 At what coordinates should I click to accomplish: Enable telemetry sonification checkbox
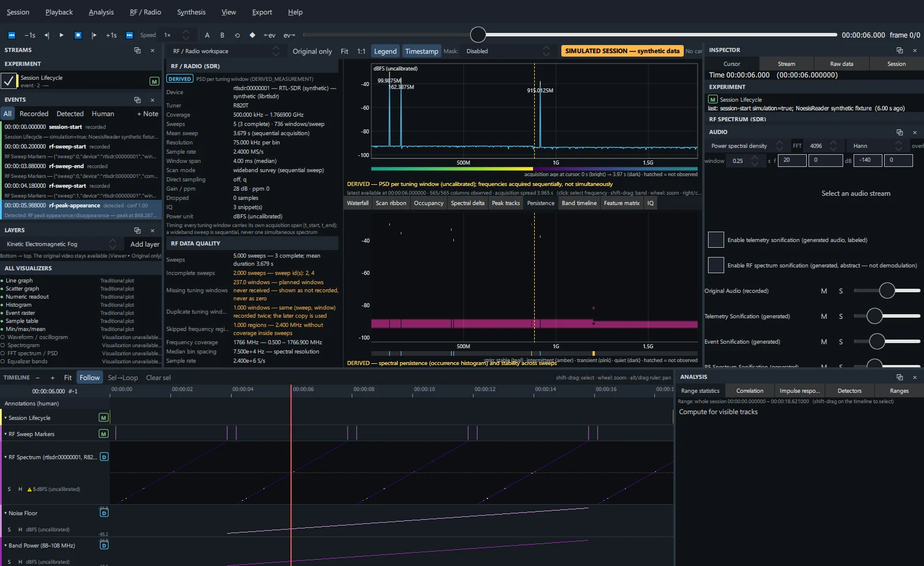[x=716, y=240]
